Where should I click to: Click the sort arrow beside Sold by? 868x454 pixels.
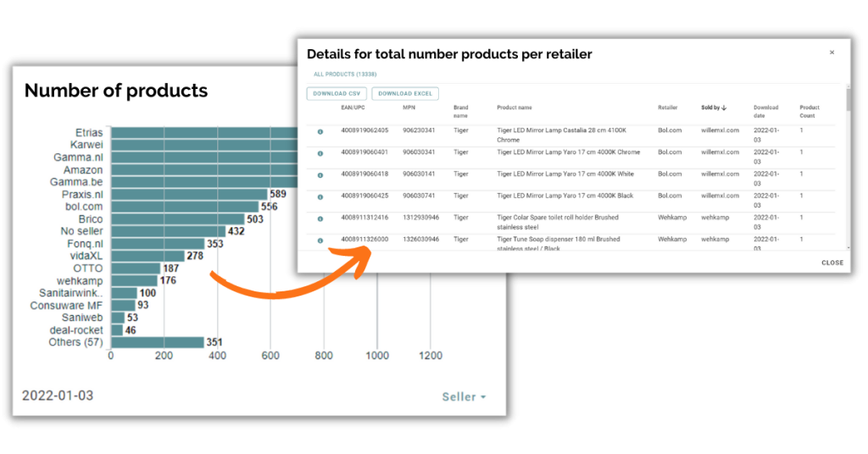pyautogui.click(x=725, y=108)
